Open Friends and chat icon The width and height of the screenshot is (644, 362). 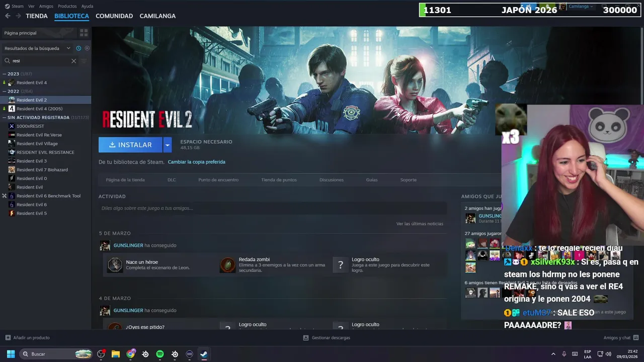coord(636,337)
